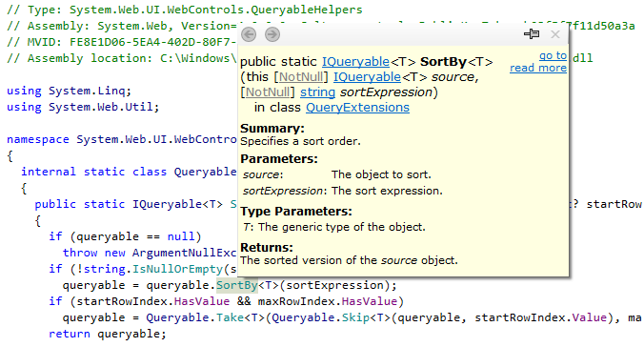Click 'internal static class Queryable' declaration

tap(129, 172)
